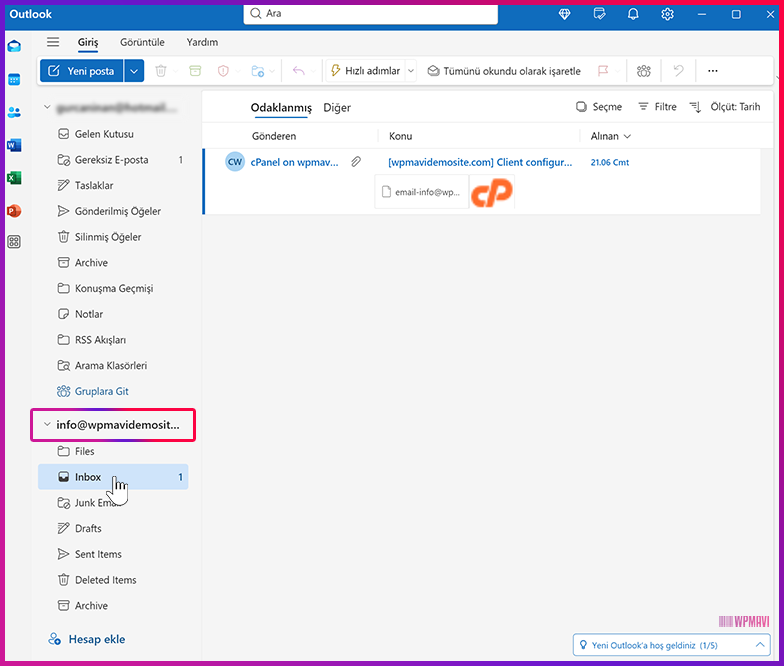Open the Sent Items folder
The height and width of the screenshot is (666, 784).
point(113,554)
